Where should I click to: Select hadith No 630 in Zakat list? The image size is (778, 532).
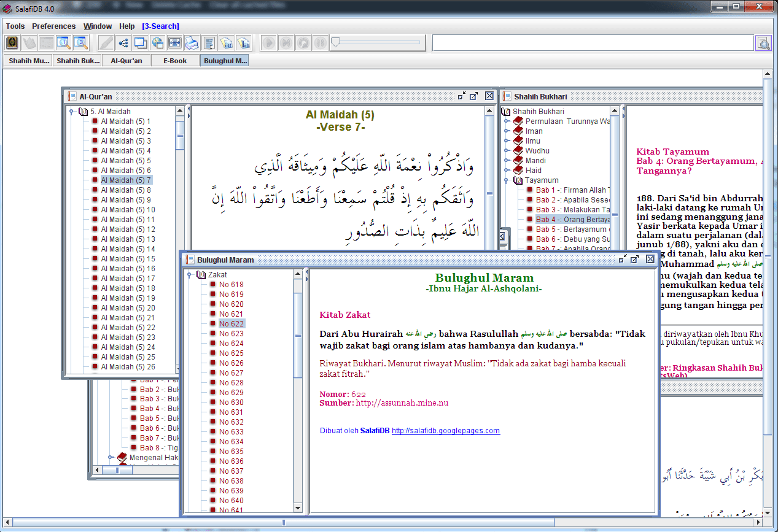[x=231, y=403]
